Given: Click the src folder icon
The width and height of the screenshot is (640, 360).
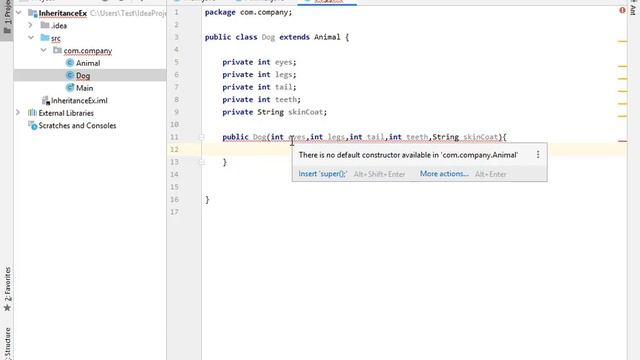Looking at the screenshot, I should [45, 38].
